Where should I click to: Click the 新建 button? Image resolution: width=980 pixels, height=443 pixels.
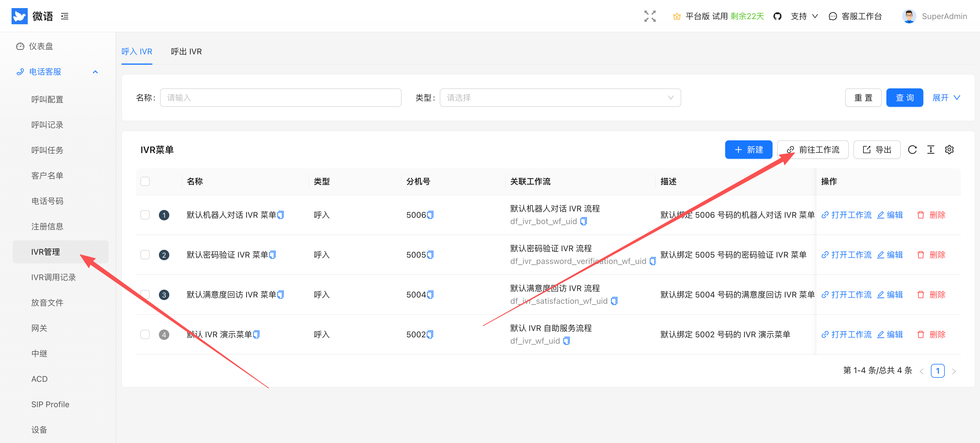pos(748,149)
